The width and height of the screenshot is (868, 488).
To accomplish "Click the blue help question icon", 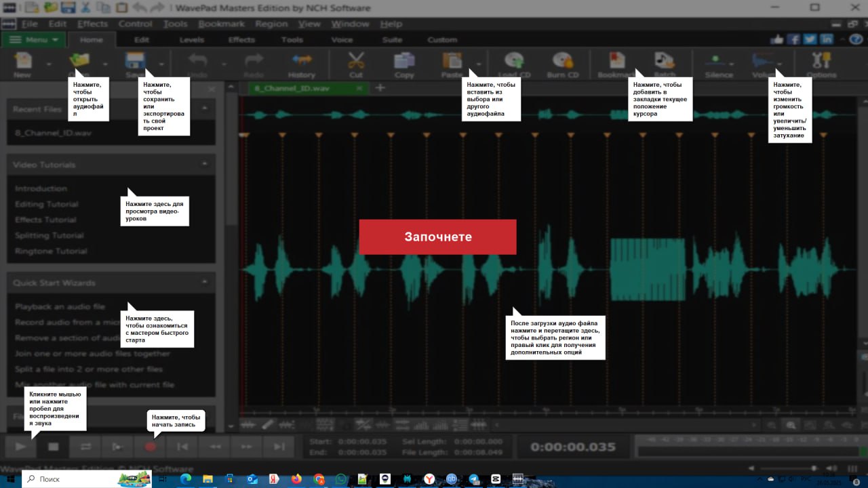I will click(855, 39).
